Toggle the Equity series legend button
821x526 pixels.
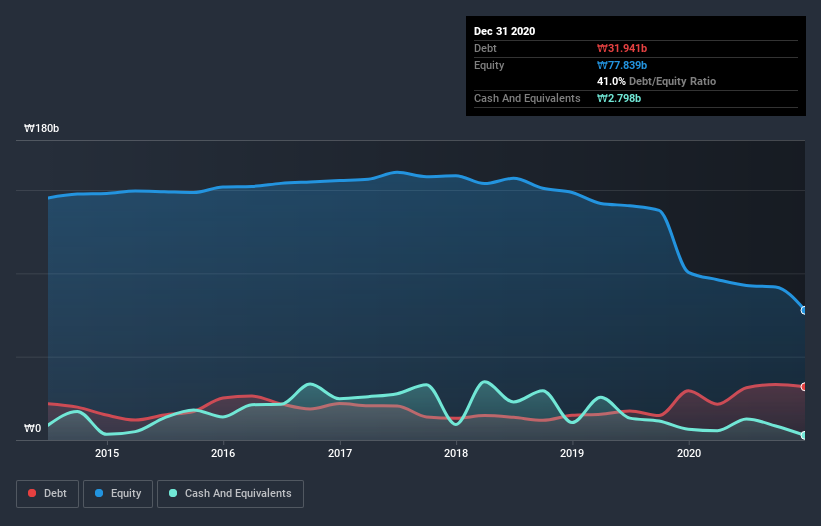pyautogui.click(x=118, y=494)
